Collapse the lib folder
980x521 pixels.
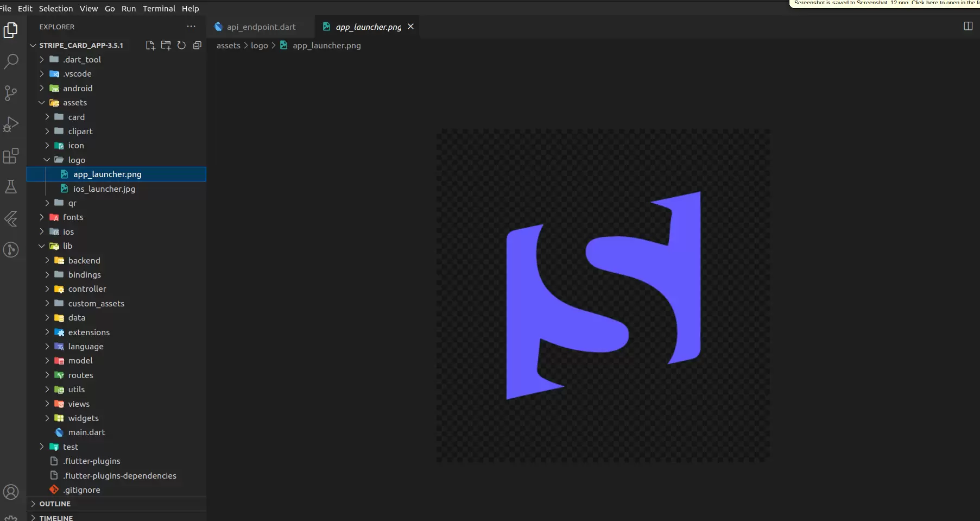click(x=116, y=246)
